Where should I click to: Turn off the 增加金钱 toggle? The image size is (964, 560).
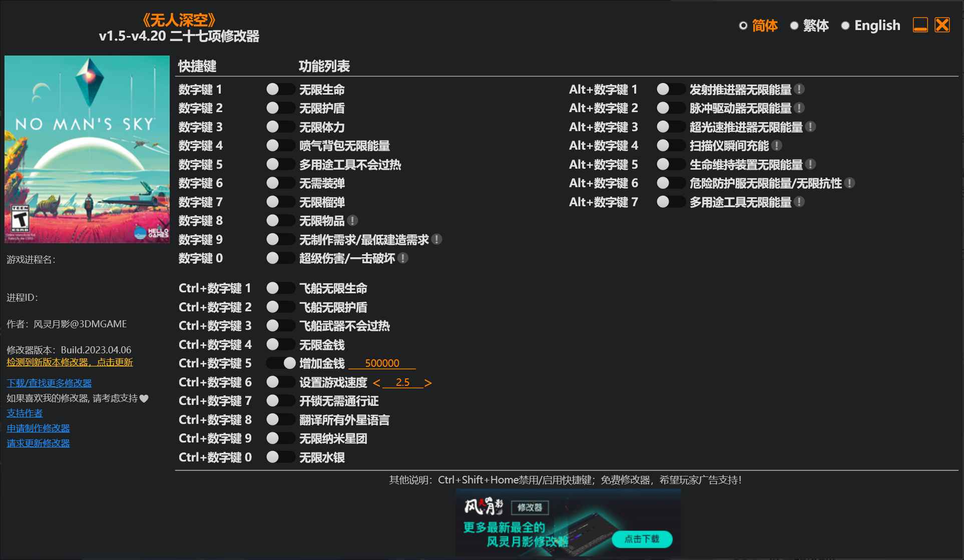coord(281,363)
